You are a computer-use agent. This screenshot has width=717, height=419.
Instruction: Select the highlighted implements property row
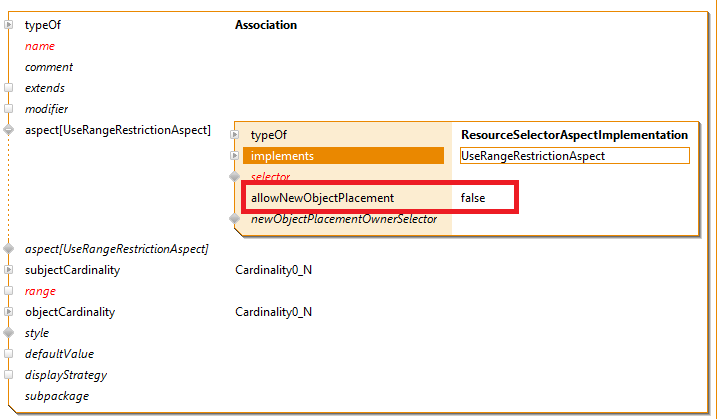pyautogui.click(x=344, y=156)
